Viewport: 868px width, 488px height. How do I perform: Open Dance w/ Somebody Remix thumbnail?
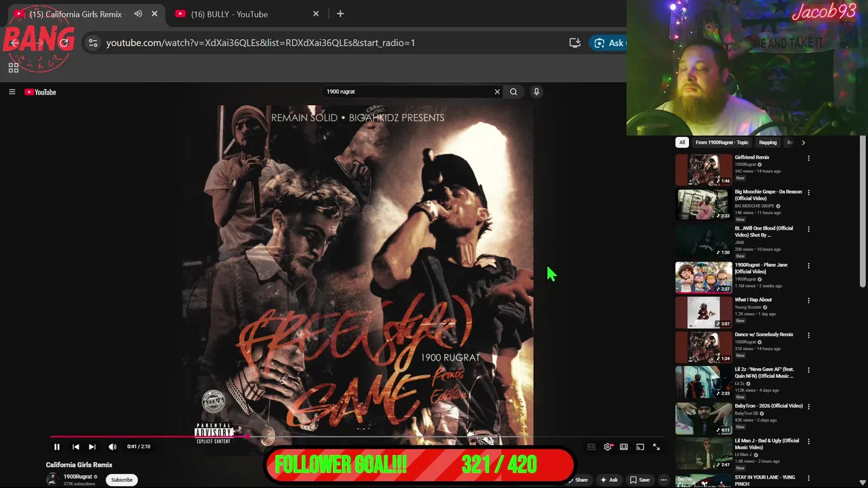click(x=703, y=347)
